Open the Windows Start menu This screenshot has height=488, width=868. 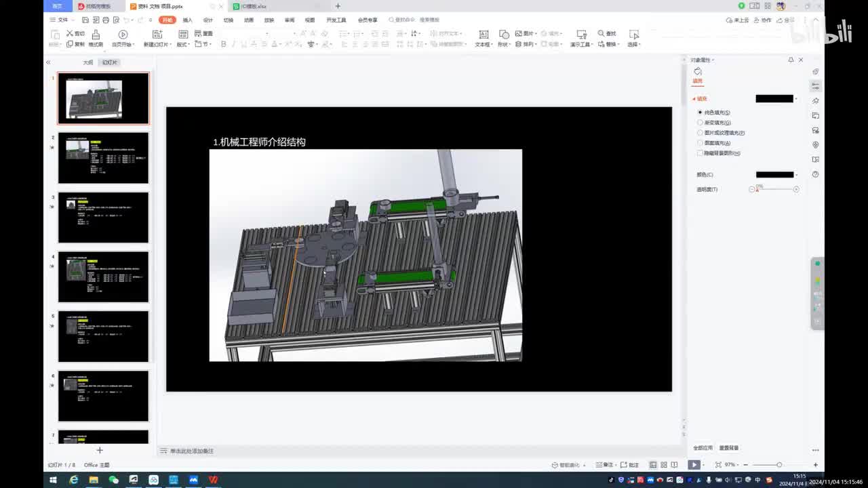[53, 480]
